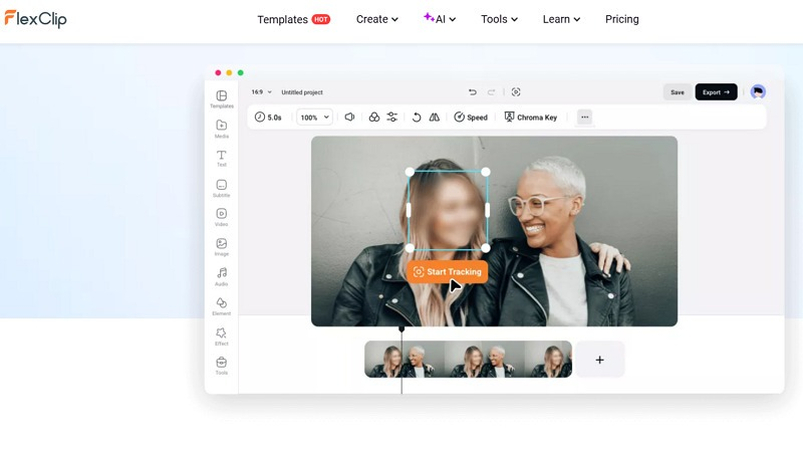Open the Image sidebar panel
This screenshot has width=803, height=450.
pos(222,247)
